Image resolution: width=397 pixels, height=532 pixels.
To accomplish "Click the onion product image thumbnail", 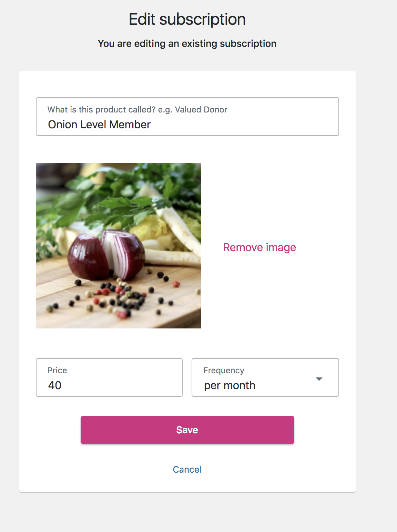I will (x=119, y=246).
